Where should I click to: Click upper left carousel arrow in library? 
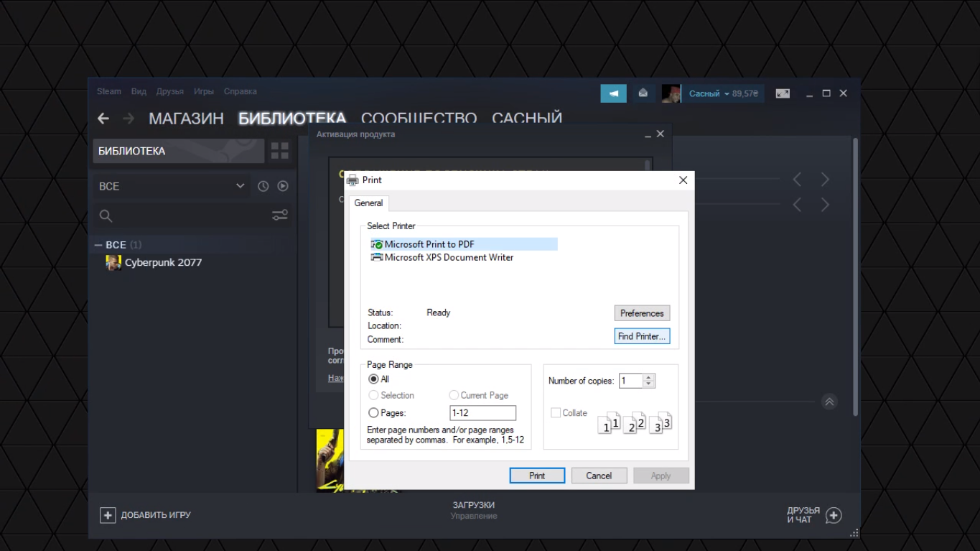click(797, 179)
